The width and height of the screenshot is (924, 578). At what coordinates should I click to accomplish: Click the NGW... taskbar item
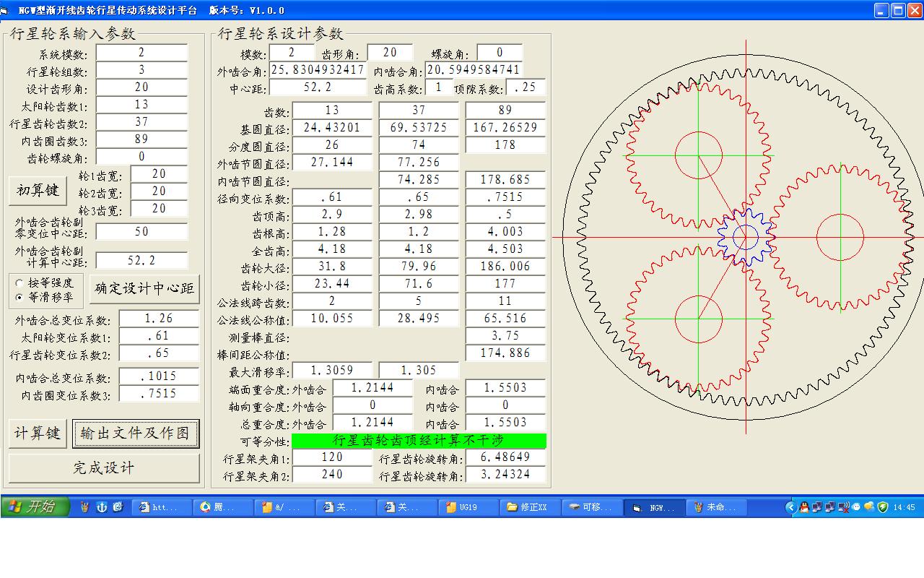654,507
